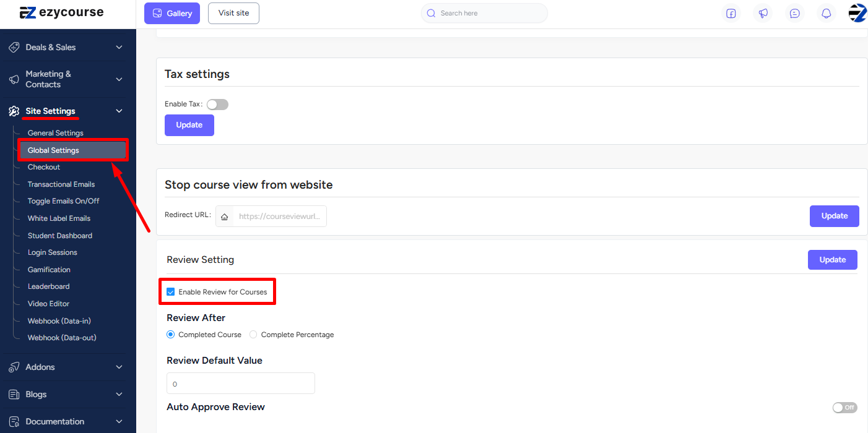This screenshot has width=868, height=433.
Task: Open the announcements megaphone icon in header
Action: 763,14
